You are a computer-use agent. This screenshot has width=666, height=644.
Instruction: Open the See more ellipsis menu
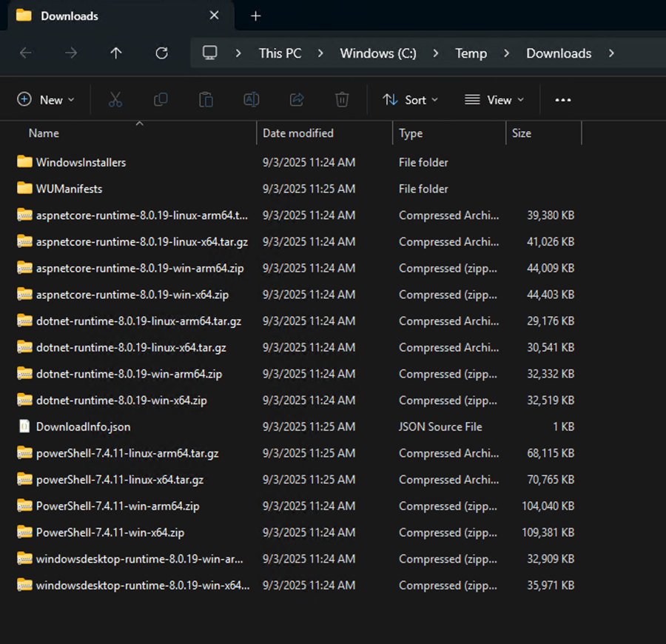pyautogui.click(x=563, y=100)
